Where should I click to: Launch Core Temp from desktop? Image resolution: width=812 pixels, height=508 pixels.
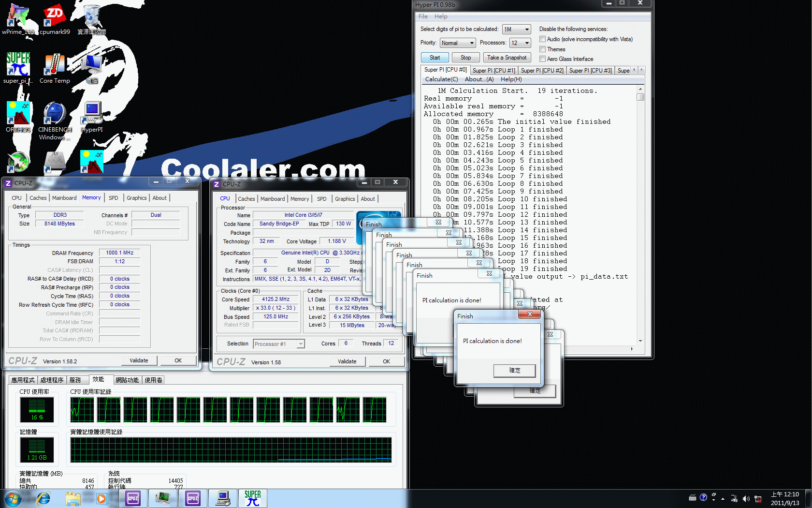tap(54, 68)
